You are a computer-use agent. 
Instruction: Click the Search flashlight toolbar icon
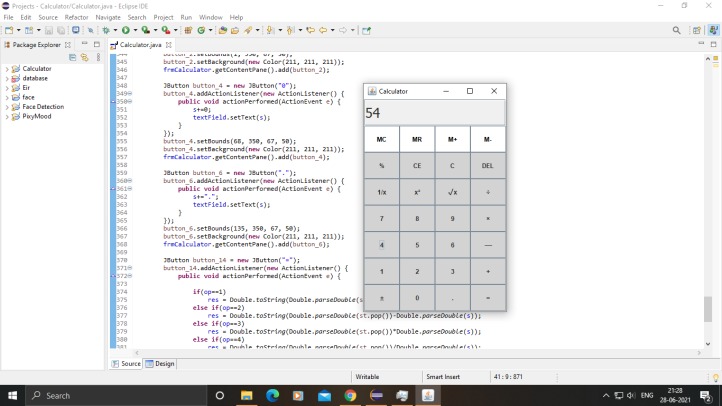click(x=248, y=30)
